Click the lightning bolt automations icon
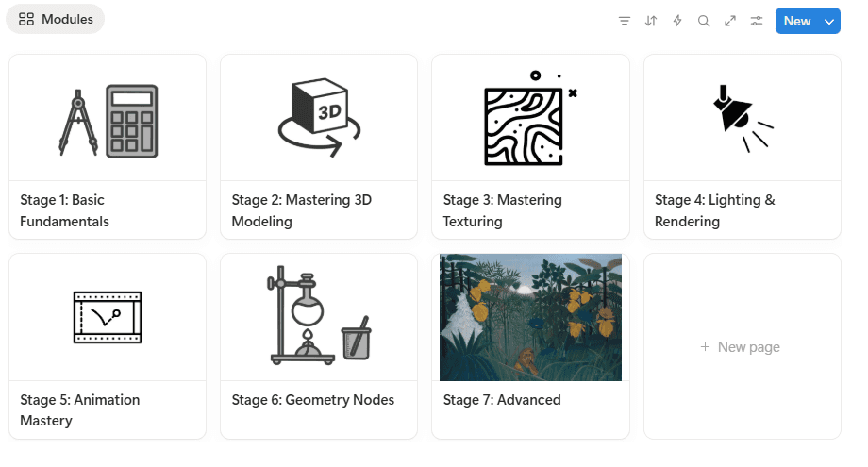868x467 pixels. pos(677,21)
